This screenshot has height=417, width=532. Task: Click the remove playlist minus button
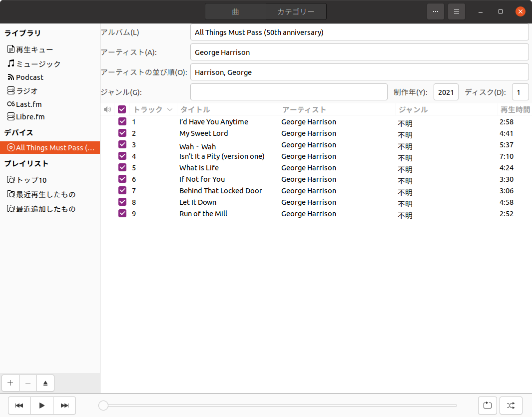point(28,383)
